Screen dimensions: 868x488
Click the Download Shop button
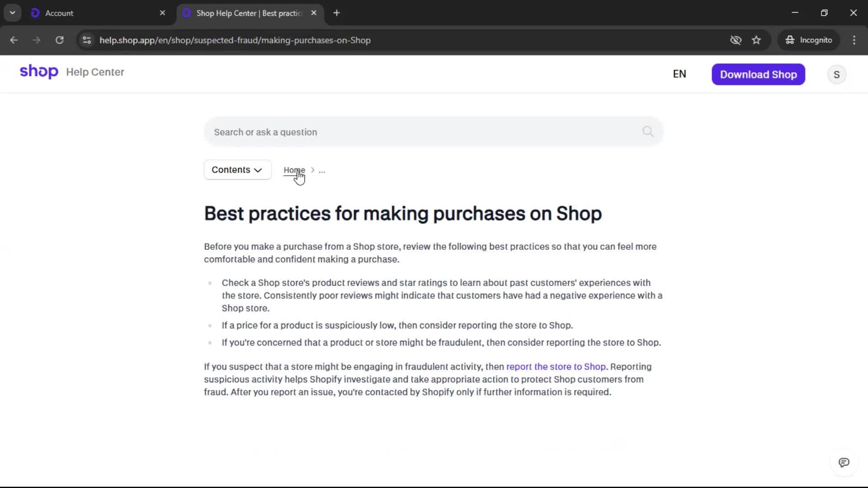click(758, 75)
